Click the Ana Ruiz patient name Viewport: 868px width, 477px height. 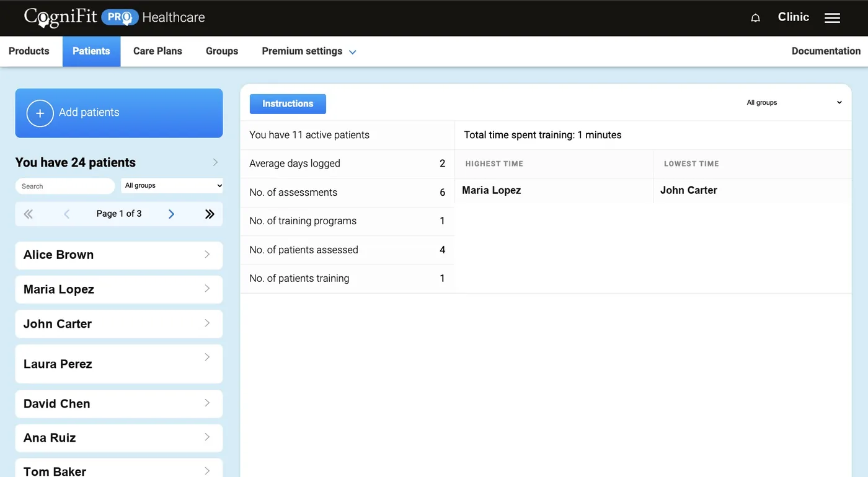(x=50, y=438)
